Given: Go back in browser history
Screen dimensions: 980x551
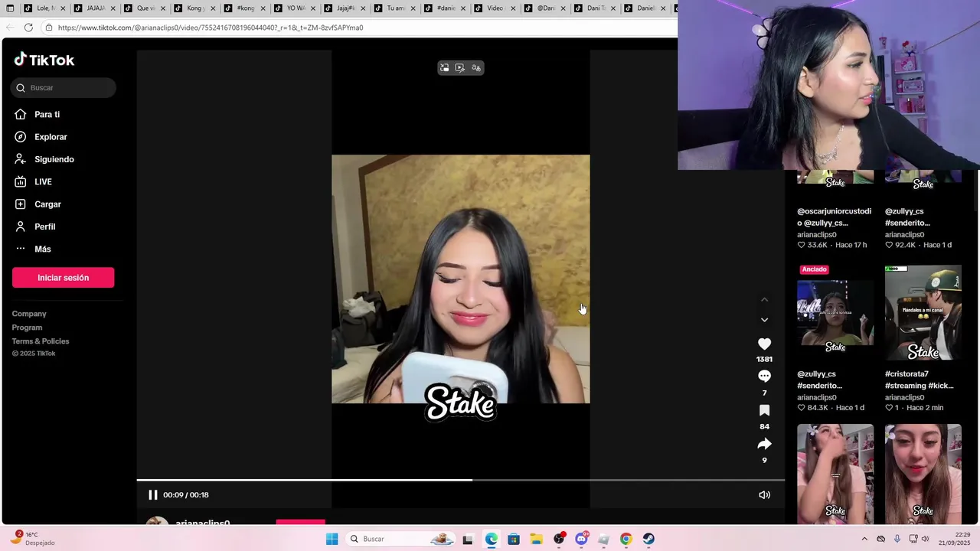Looking at the screenshot, I should (x=9, y=28).
